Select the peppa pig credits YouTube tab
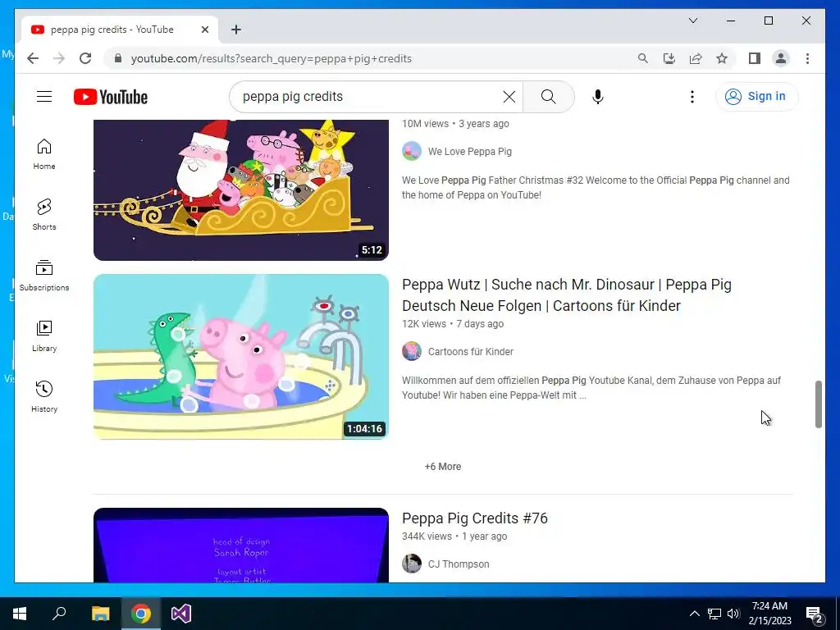840x630 pixels. click(x=120, y=30)
